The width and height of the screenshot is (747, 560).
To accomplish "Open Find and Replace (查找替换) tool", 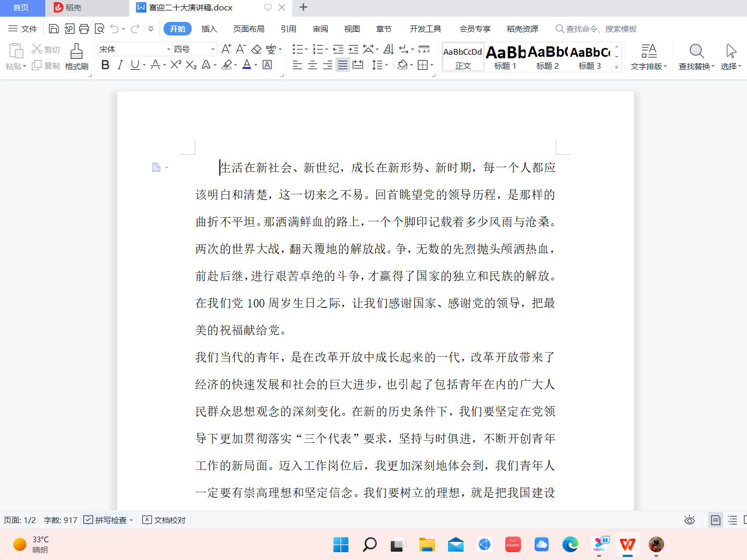I will coord(696,56).
